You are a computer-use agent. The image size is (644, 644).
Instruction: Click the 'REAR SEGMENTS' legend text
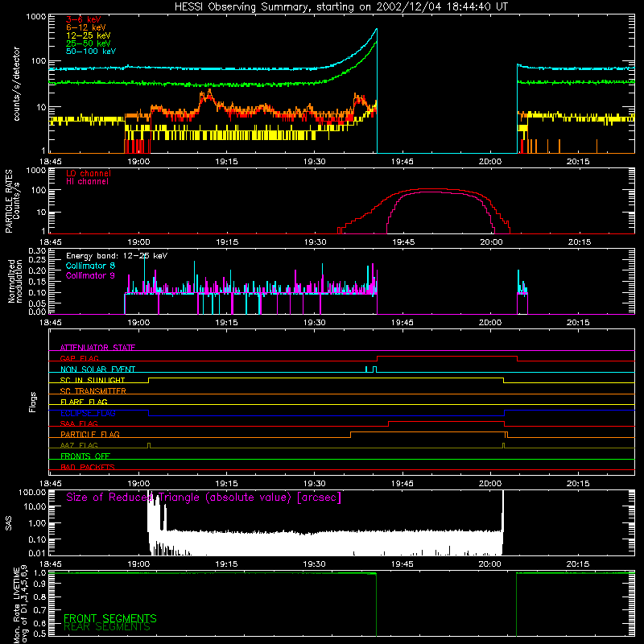click(107, 627)
